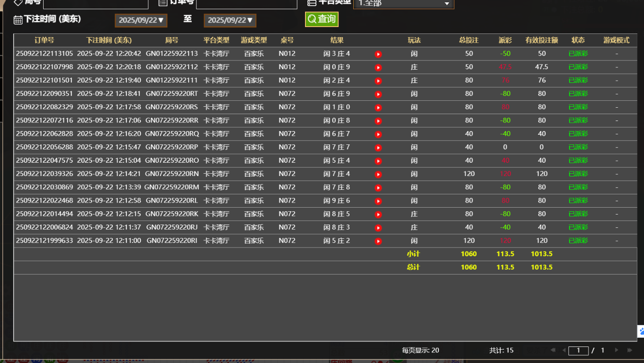
Task: Expand the 平台类型 dropdown showing 全部
Action: tap(403, 4)
